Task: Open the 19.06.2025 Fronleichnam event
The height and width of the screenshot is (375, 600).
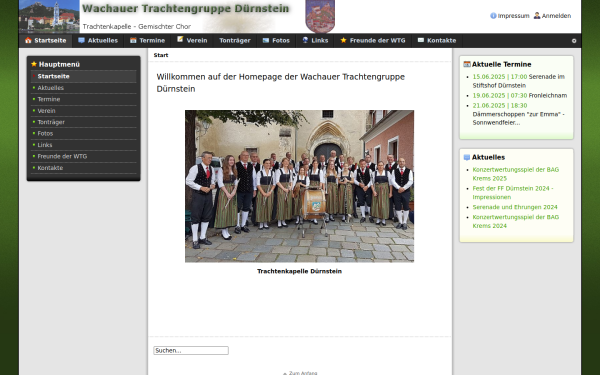Action: pos(520,96)
